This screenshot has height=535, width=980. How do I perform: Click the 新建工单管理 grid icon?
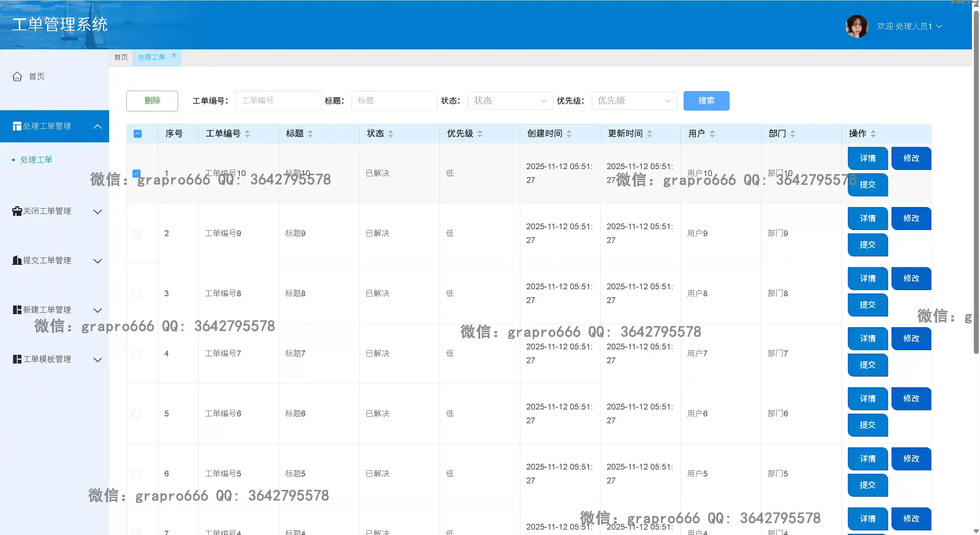tap(16, 310)
